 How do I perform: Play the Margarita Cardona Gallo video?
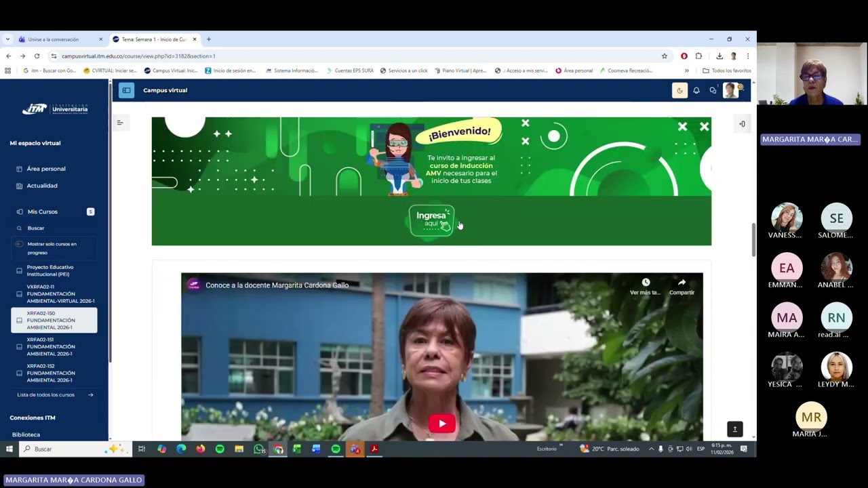442,424
